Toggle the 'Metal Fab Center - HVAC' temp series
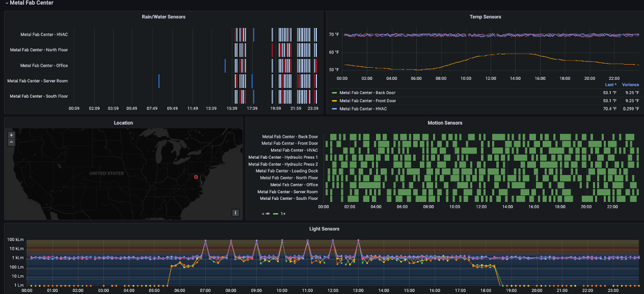644x294 pixels. click(x=363, y=108)
